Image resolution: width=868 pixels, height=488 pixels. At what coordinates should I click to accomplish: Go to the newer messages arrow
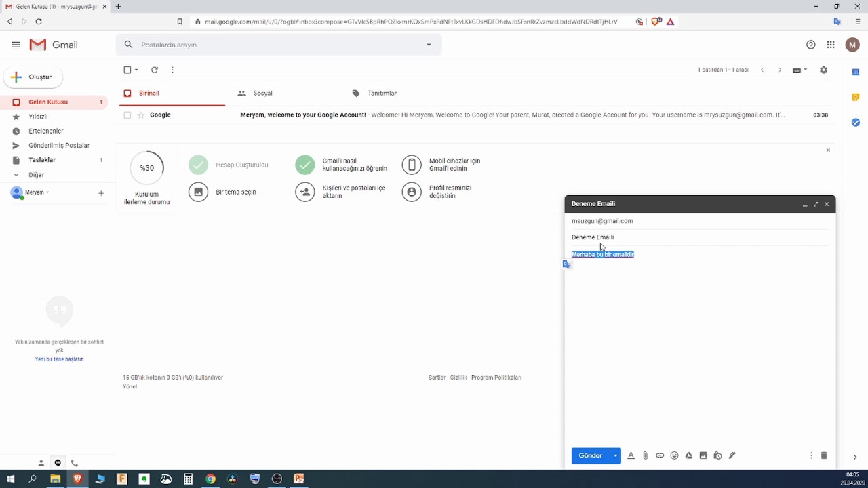coord(762,70)
